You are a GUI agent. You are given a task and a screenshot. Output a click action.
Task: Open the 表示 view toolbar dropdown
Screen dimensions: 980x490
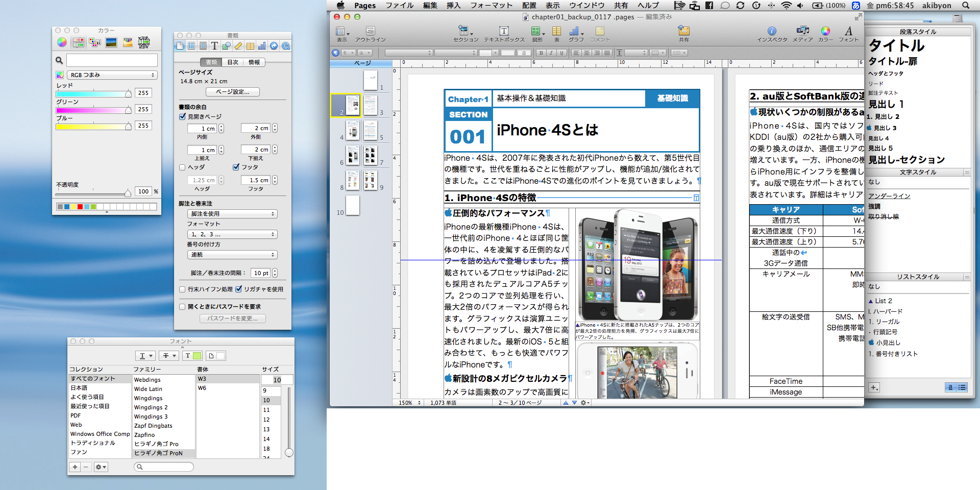[x=342, y=34]
